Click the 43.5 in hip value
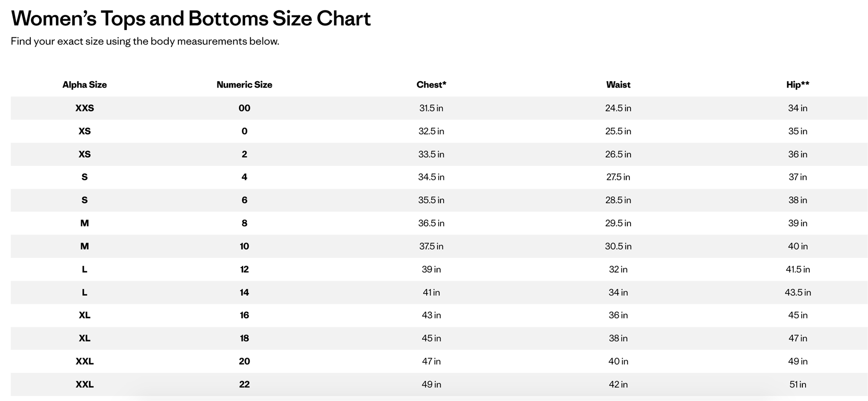This screenshot has height=401, width=868. coord(798,292)
